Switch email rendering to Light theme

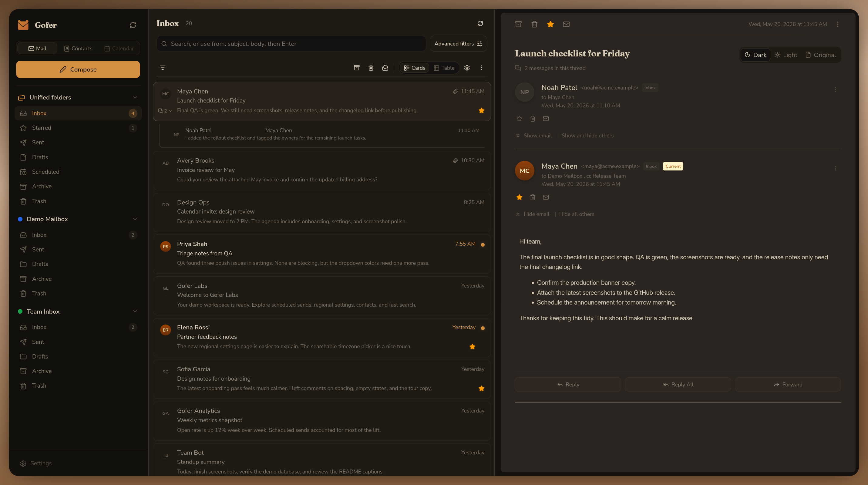tap(786, 55)
